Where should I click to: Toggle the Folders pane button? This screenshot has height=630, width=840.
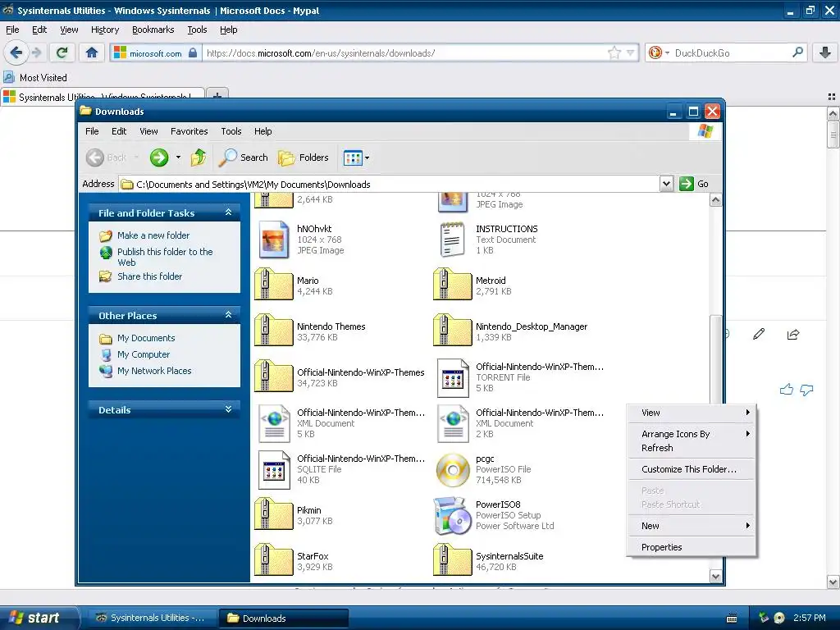(304, 157)
